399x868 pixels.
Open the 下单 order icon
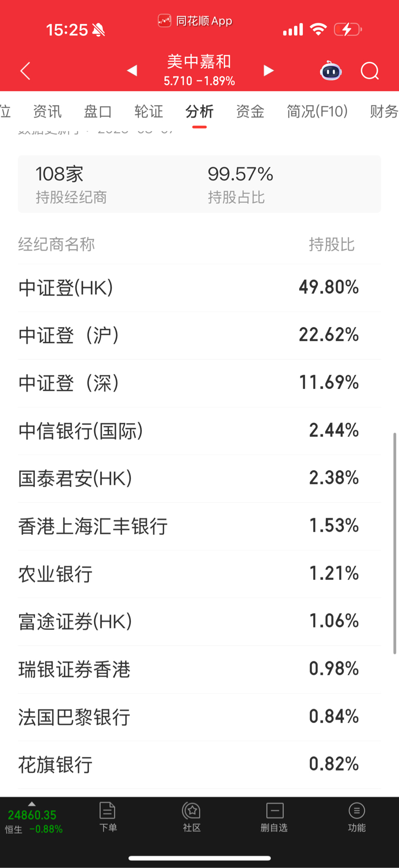click(108, 817)
